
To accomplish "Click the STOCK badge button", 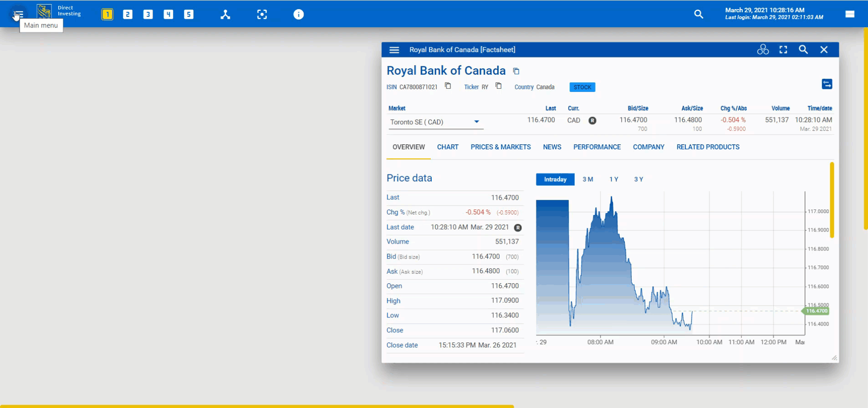I will 582,87.
